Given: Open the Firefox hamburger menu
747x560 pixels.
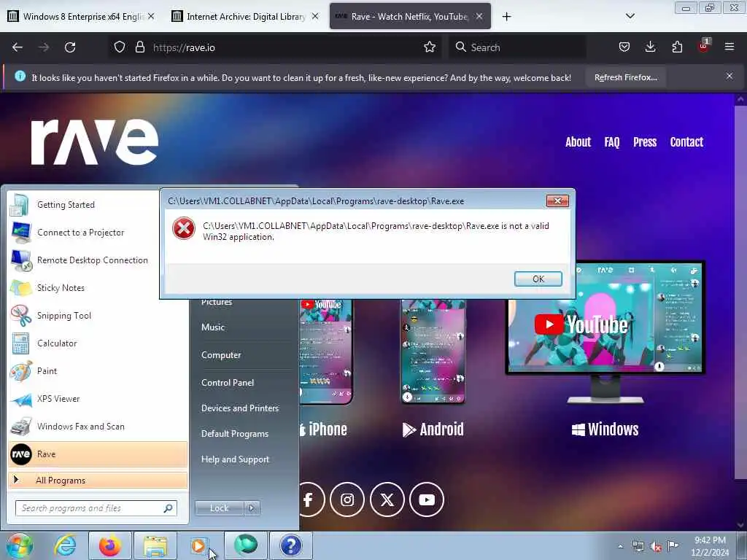Looking at the screenshot, I should (729, 47).
